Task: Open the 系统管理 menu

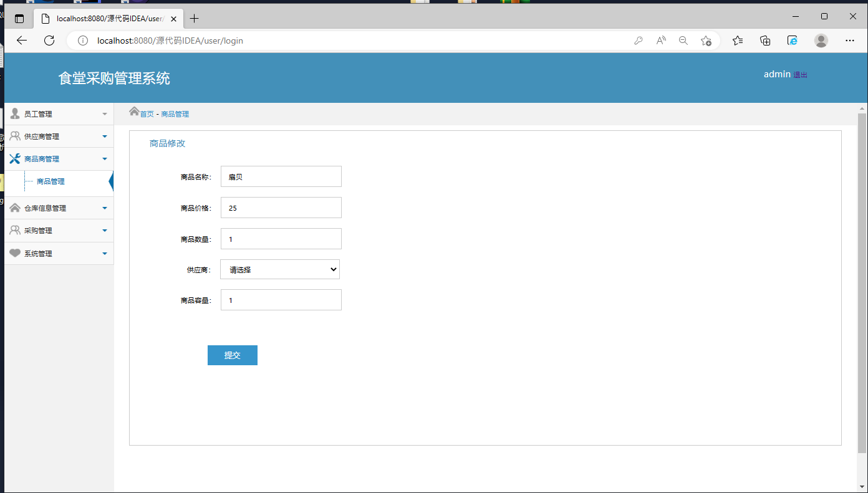Action: pyautogui.click(x=59, y=254)
